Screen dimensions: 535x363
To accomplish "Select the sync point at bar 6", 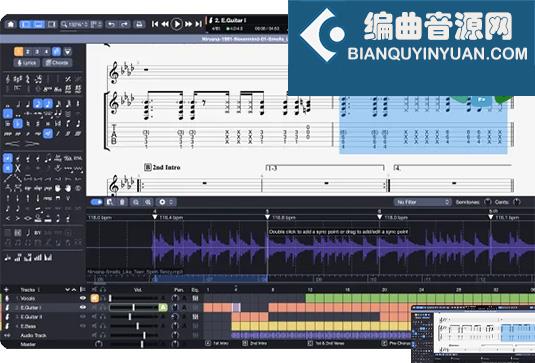I will click(379, 217).
